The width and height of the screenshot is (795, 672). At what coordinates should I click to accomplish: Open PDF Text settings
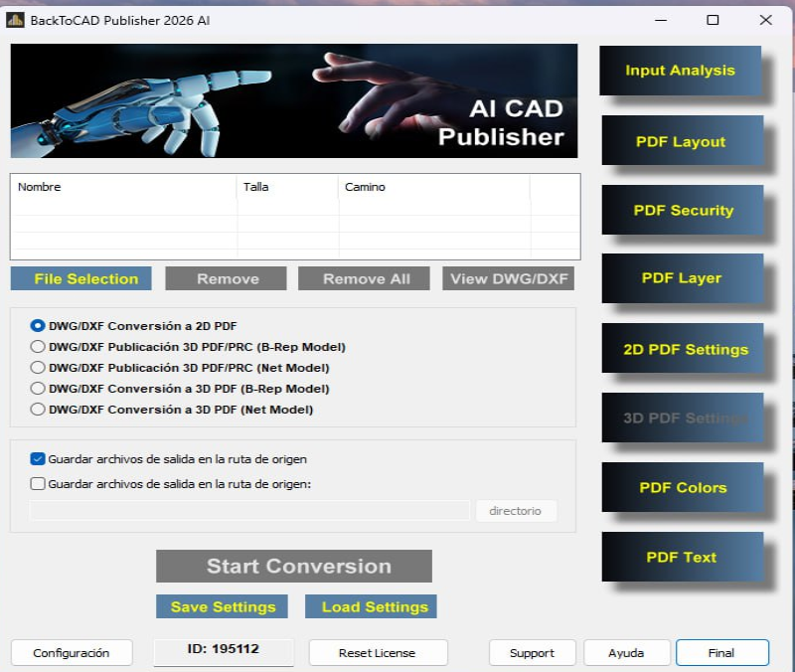(x=682, y=557)
